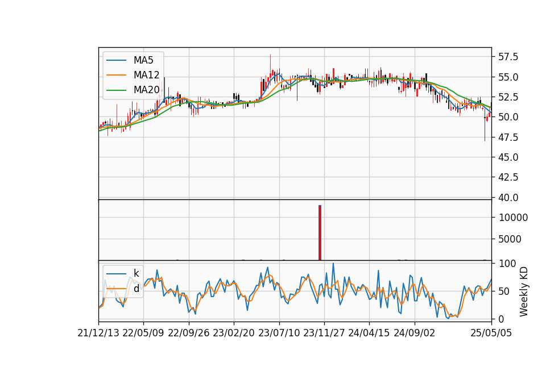Click the 50 KD axis label

[504, 291]
